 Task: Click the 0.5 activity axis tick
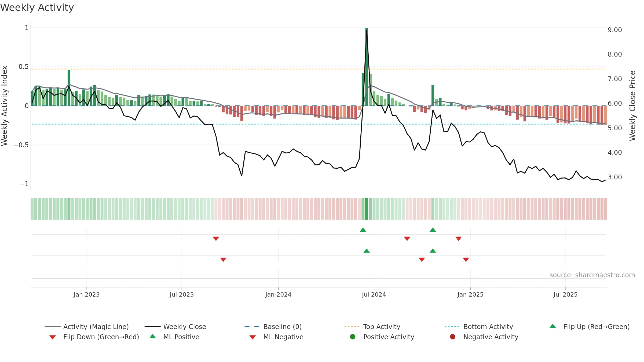(23, 67)
